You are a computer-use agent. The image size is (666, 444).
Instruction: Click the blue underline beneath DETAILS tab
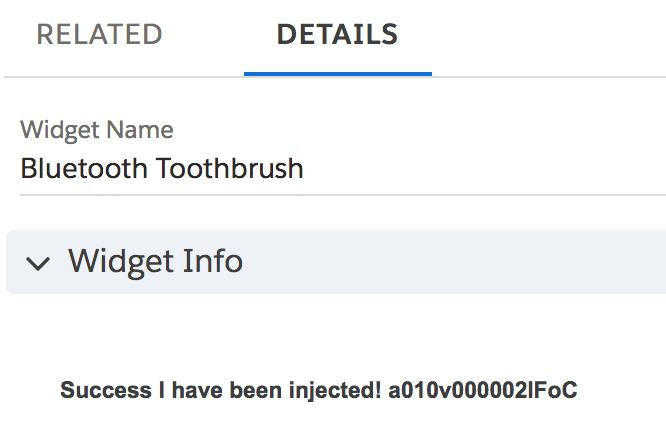(337, 73)
